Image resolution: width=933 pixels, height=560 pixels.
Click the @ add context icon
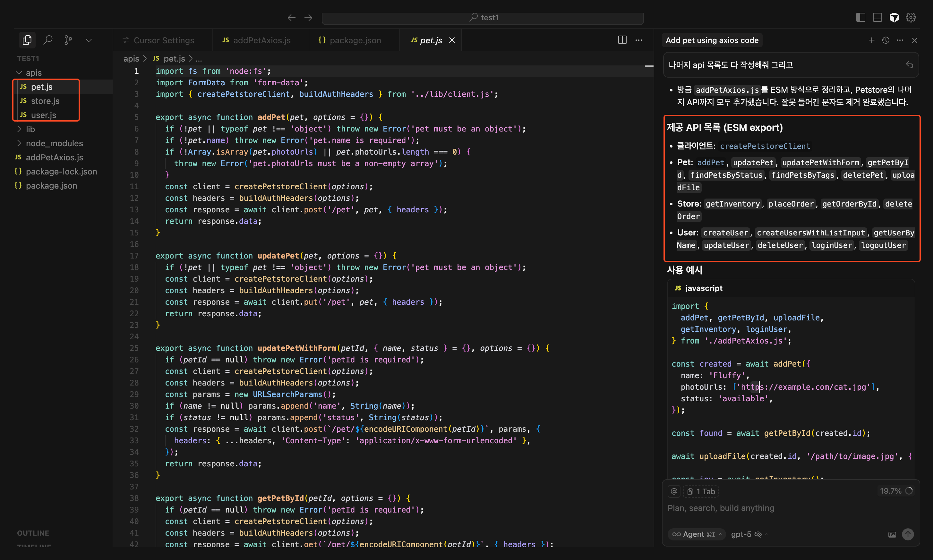coord(674,491)
